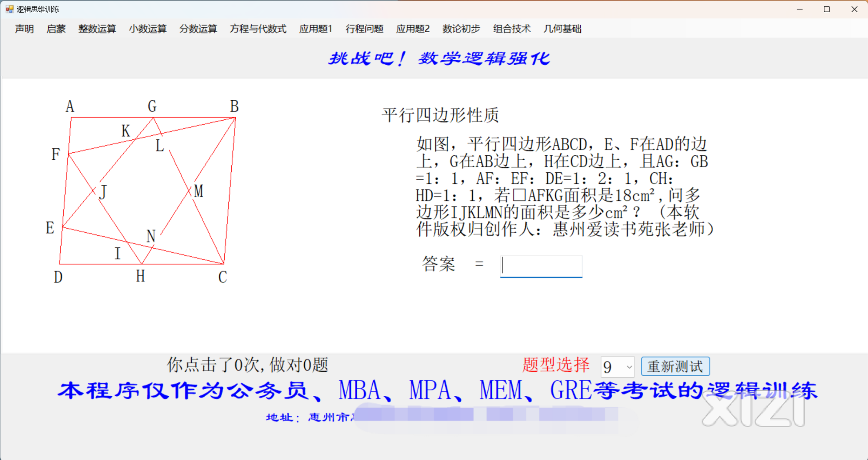Open the 数论初步 menu
The width and height of the screenshot is (868, 460).
click(461, 29)
